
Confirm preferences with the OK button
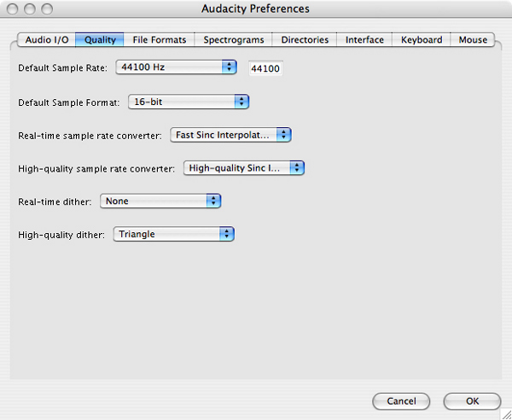coord(472,401)
